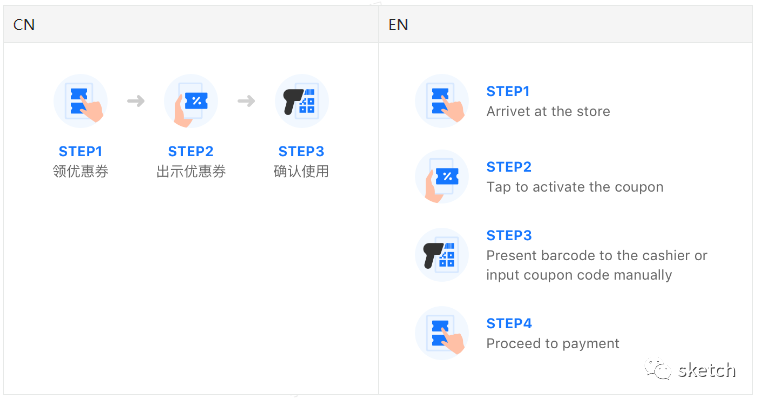The height and width of the screenshot is (401, 761).
Task: Click the phone coupon icon beside EN STEP2
Action: [442, 177]
